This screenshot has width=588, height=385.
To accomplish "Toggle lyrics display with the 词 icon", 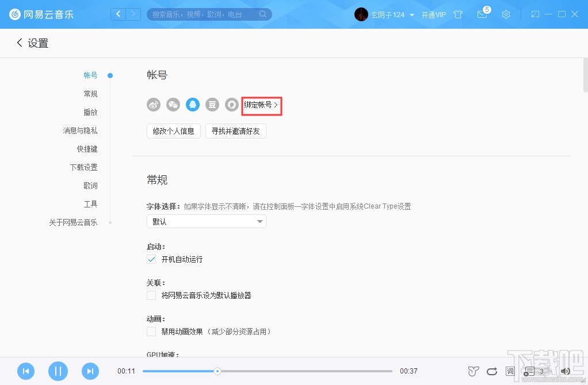I will 510,371.
